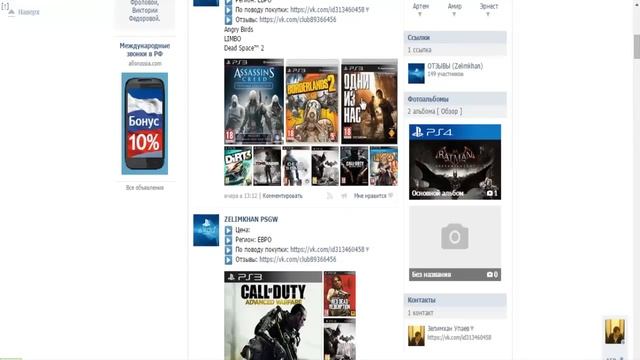Open the share icon under the Assassin's Creed post
The width and height of the screenshot is (640, 360).
(329, 196)
